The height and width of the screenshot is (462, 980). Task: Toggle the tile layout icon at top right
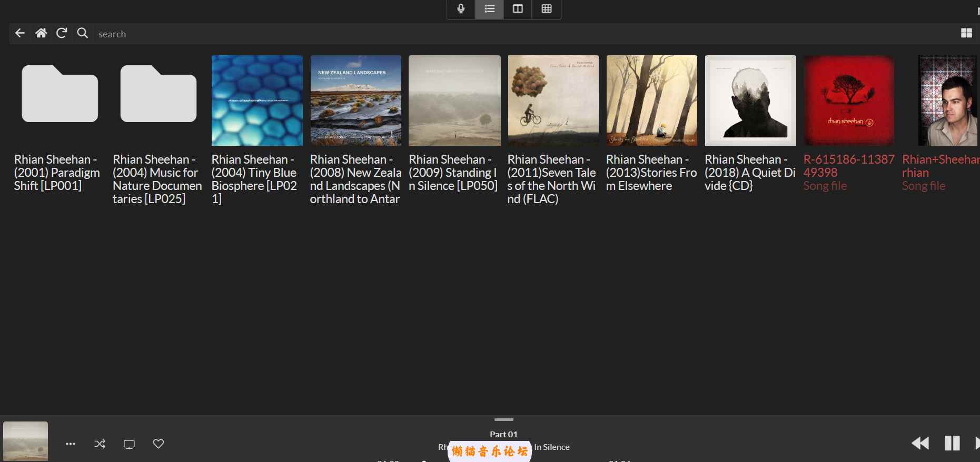click(x=966, y=33)
